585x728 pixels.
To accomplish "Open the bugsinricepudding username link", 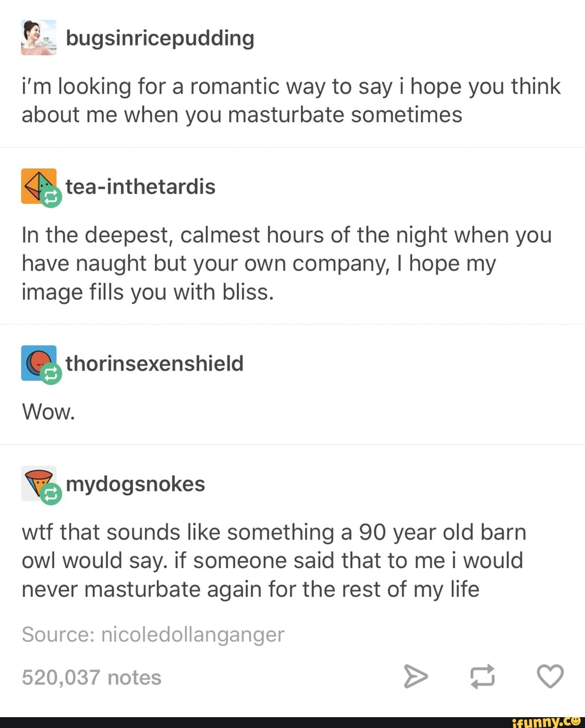I will (160, 38).
